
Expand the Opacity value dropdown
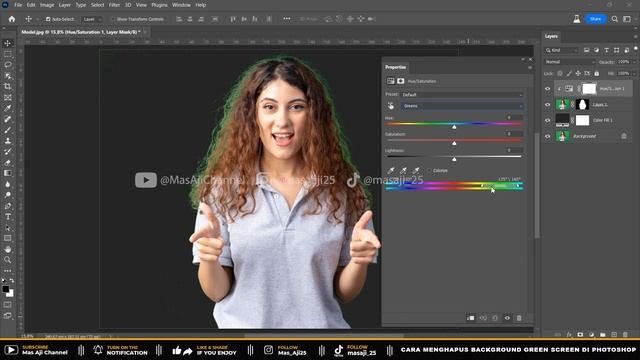(x=634, y=62)
